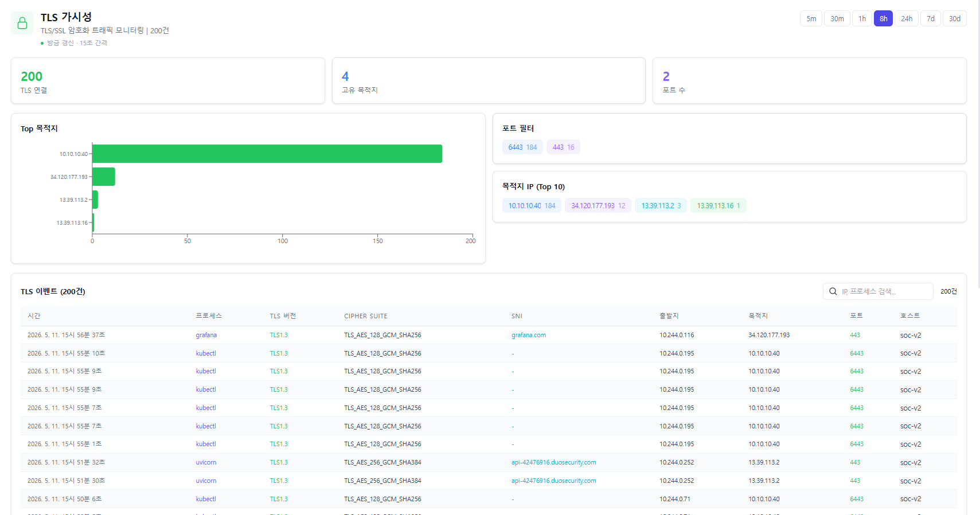Click uvicorn in the 51분 30초 row
The image size is (980, 515).
[x=206, y=481]
